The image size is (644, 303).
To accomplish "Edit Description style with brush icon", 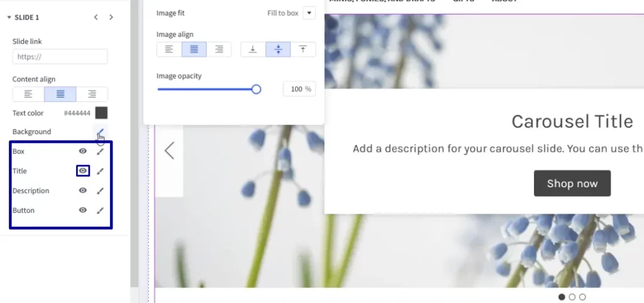I will 100,191.
